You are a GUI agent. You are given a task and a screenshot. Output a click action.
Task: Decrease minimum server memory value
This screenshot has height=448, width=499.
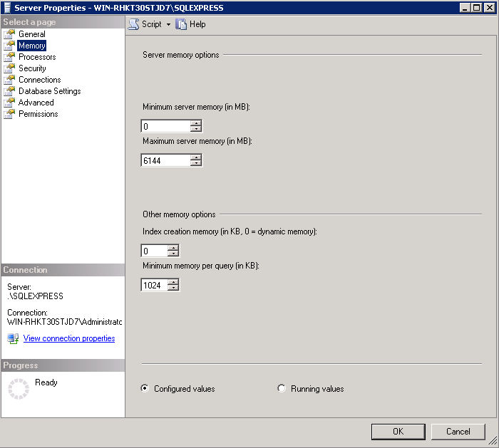click(x=196, y=129)
